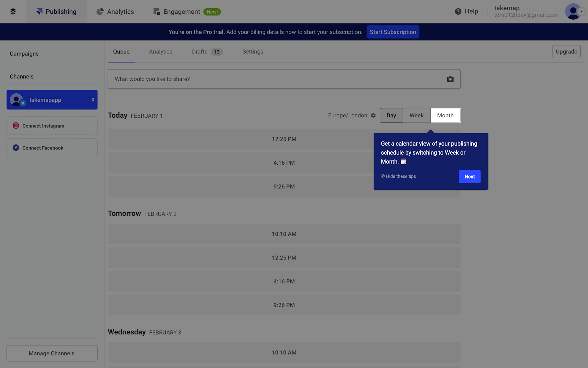
Task: Click the camera icon in the composer
Action: (450, 79)
